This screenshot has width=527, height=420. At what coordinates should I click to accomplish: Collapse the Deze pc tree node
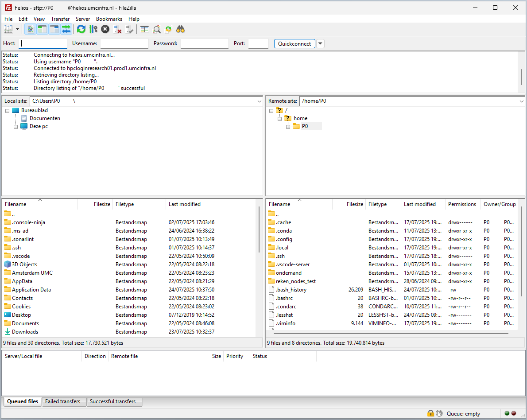pos(15,127)
